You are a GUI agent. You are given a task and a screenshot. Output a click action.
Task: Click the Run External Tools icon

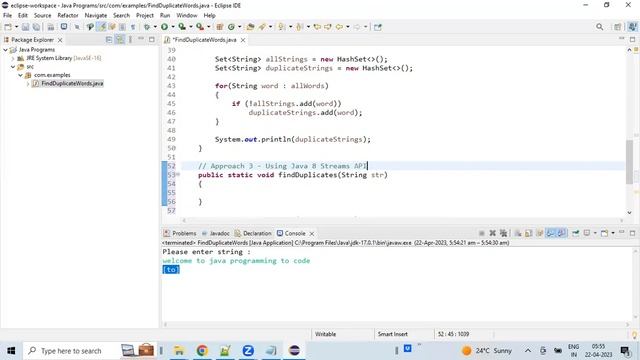200,27
